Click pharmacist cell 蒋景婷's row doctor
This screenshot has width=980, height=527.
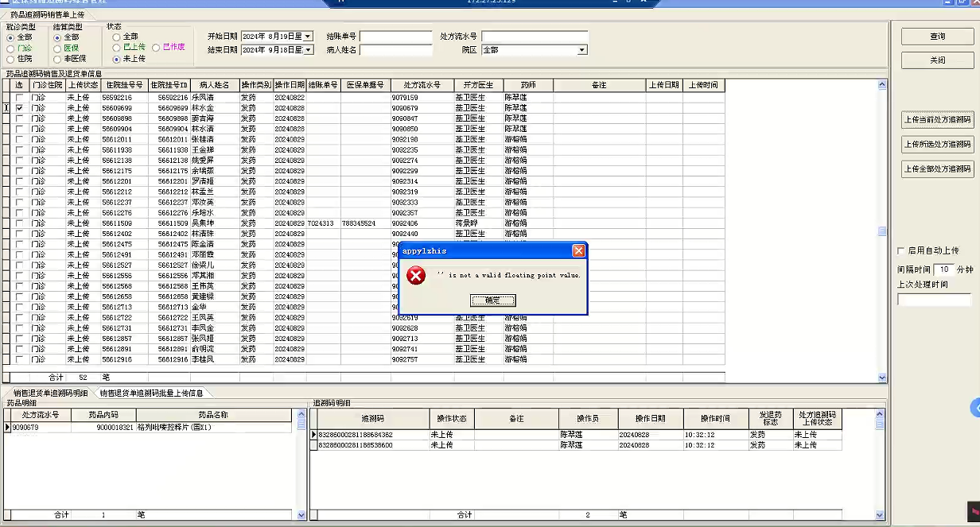tap(478, 223)
